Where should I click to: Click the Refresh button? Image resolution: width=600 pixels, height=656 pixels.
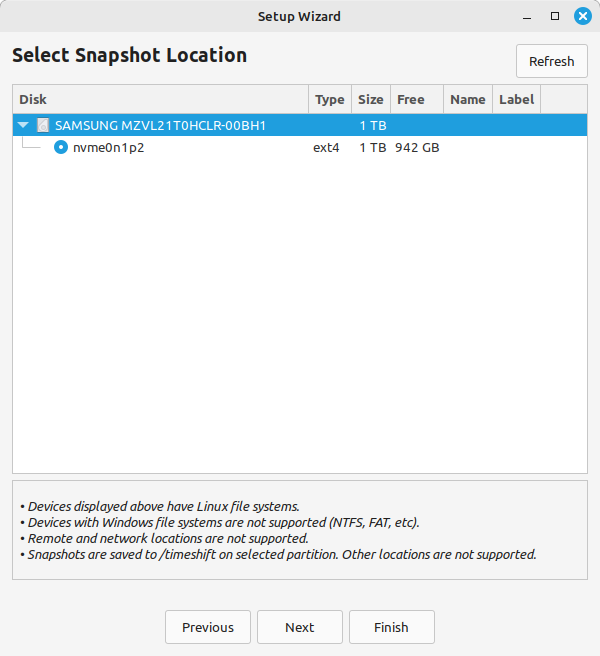pyautogui.click(x=551, y=61)
